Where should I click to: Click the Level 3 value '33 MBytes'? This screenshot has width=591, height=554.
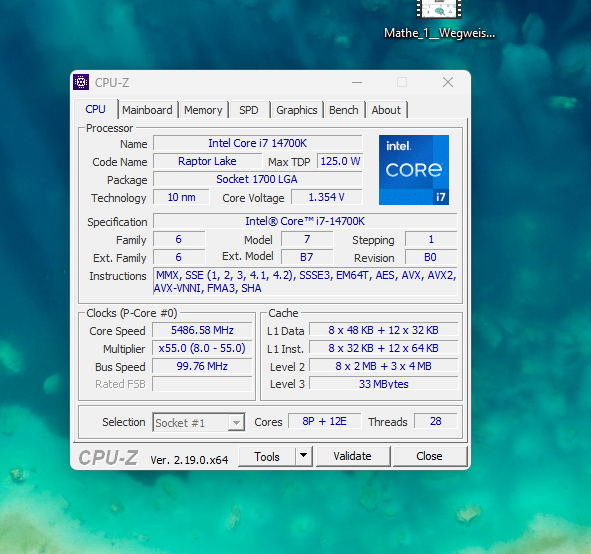pos(384,384)
